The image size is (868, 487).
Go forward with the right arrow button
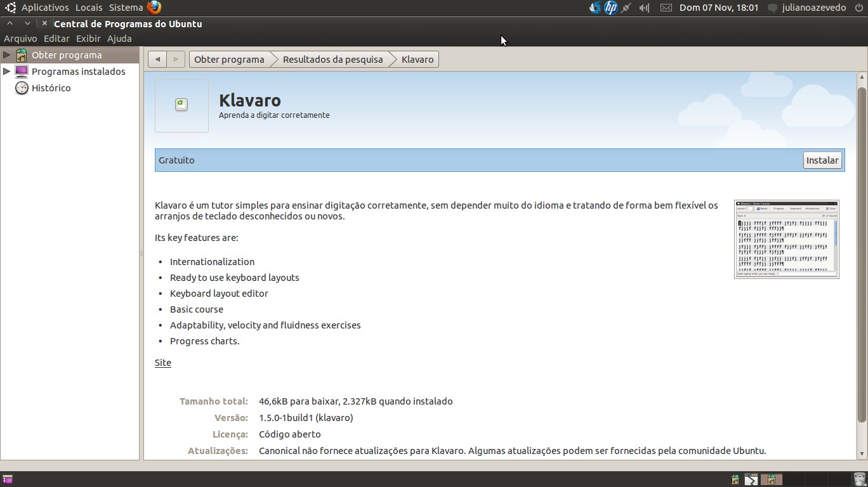[x=176, y=60]
